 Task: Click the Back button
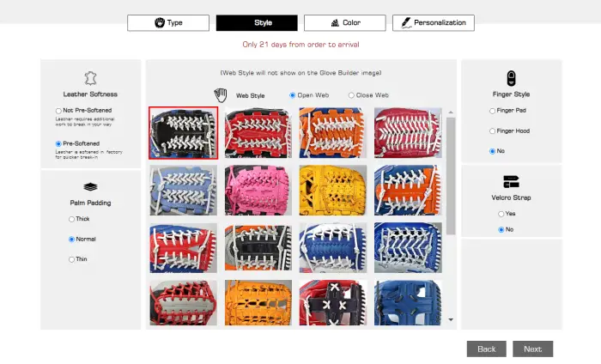(x=487, y=349)
